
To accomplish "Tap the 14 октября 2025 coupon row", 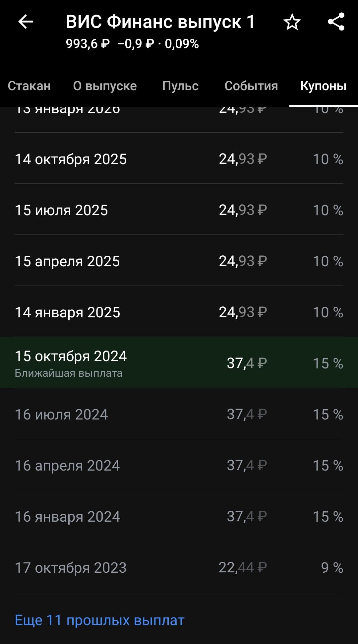I will 179,159.
